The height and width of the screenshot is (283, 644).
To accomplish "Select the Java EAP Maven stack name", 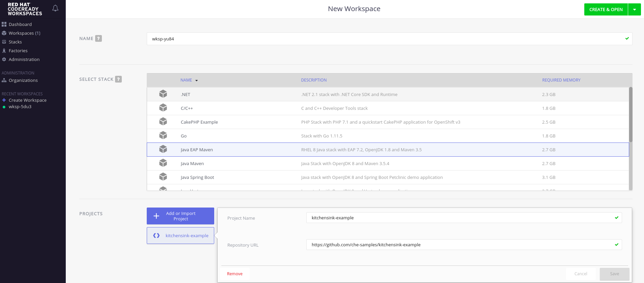I will tap(197, 150).
